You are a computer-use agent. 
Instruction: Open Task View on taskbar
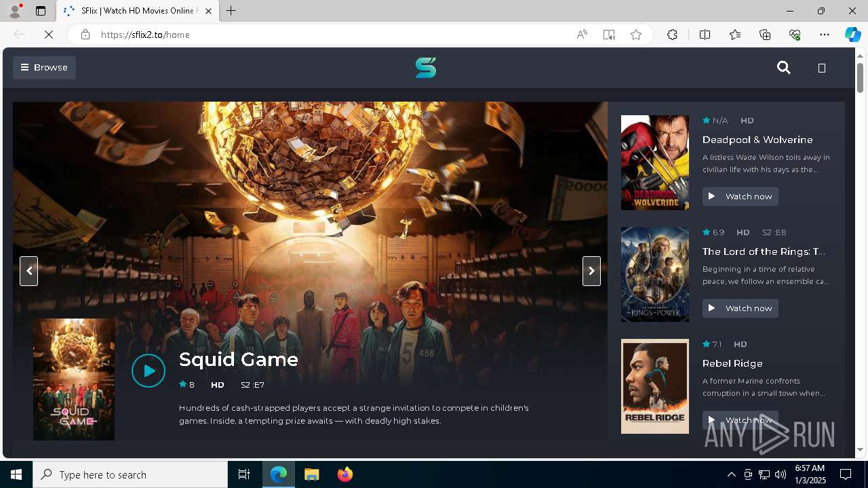pyautogui.click(x=244, y=474)
